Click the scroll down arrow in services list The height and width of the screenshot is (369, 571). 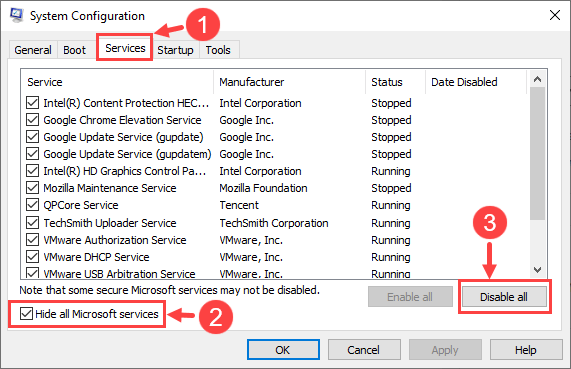[x=537, y=270]
